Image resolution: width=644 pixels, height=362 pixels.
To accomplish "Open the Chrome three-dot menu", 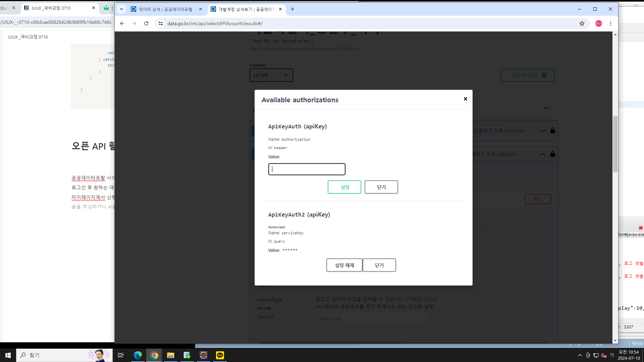I will point(611,23).
